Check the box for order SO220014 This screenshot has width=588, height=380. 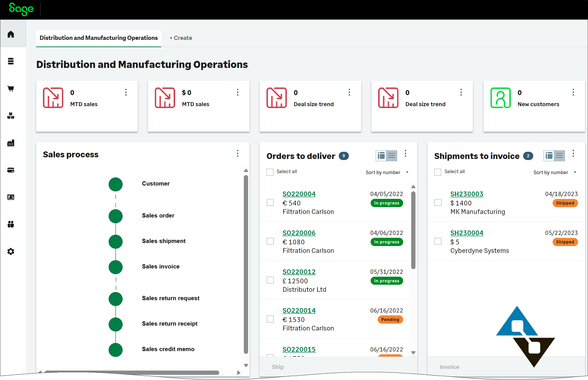point(270,319)
